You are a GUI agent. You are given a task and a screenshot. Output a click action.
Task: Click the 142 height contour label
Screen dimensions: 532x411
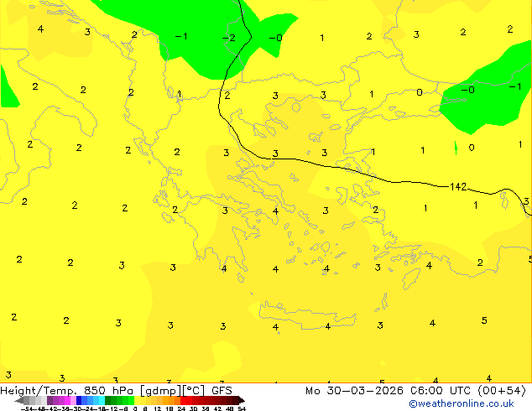click(458, 186)
